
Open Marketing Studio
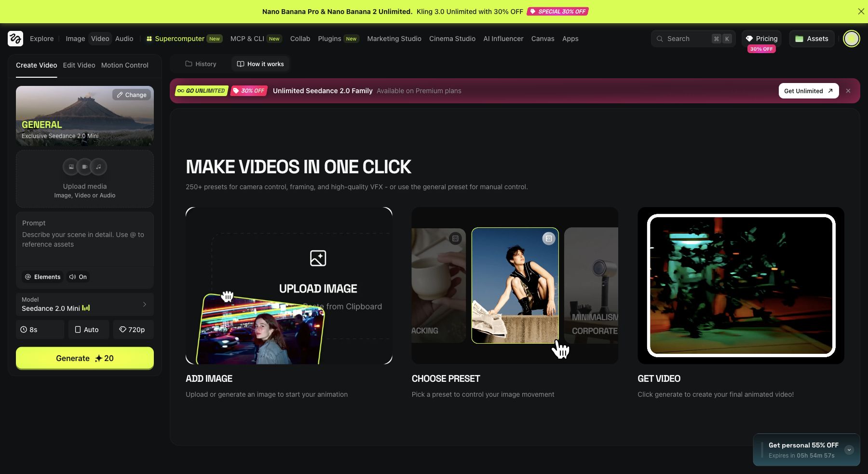(x=394, y=39)
